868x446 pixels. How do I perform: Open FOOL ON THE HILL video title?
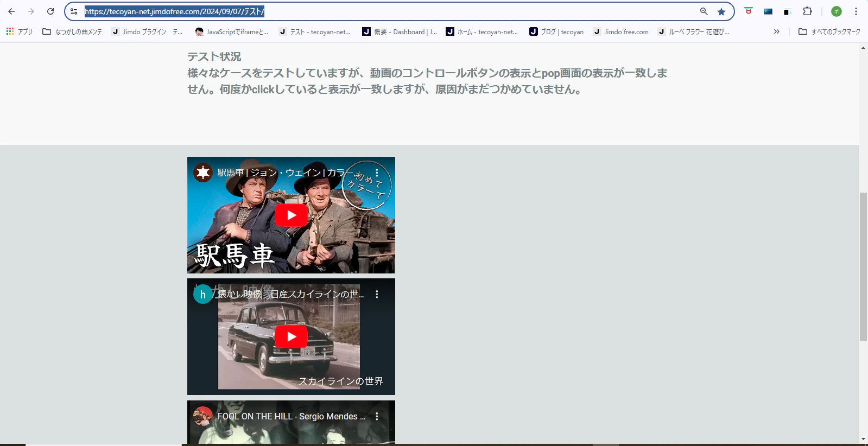[292, 416]
